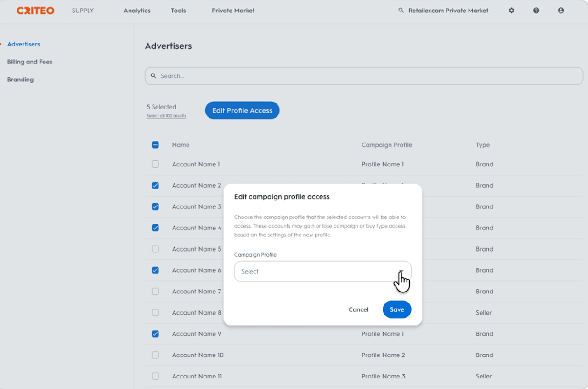Viewport: 588px width, 389px height.
Task: Open the settings gear icon
Action: [x=511, y=11]
